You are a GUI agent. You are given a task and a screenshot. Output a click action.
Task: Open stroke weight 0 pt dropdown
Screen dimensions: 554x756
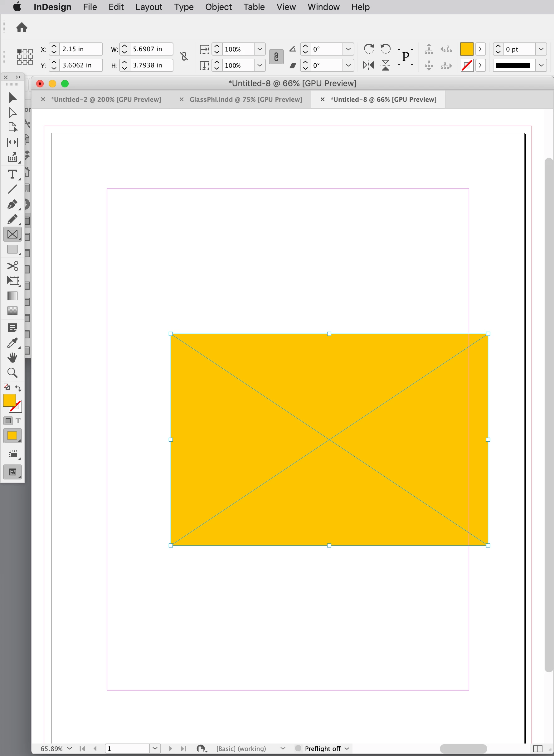(x=541, y=49)
